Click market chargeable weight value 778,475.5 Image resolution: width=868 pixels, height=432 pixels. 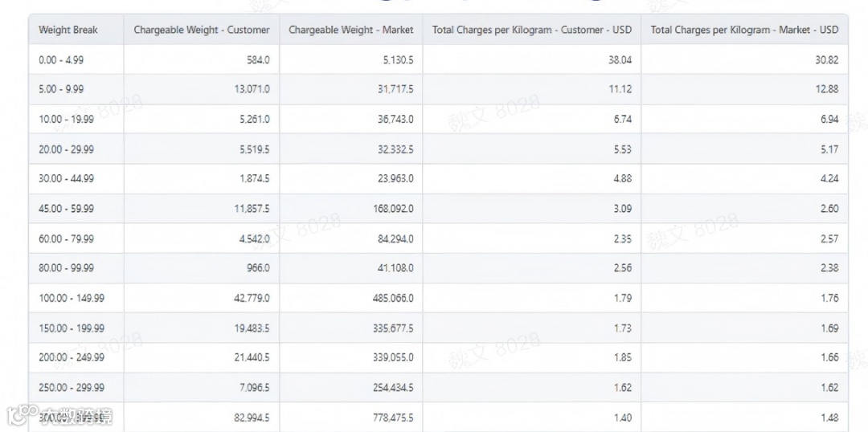pyautogui.click(x=393, y=418)
